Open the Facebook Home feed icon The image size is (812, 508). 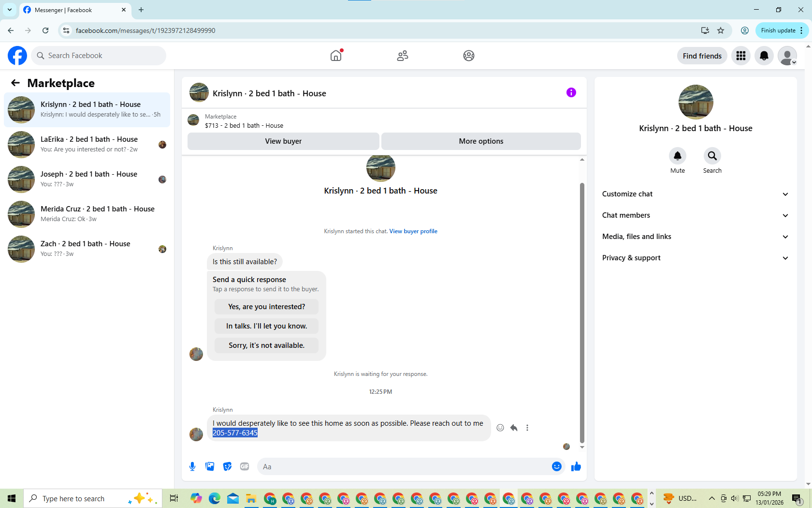pyautogui.click(x=336, y=56)
